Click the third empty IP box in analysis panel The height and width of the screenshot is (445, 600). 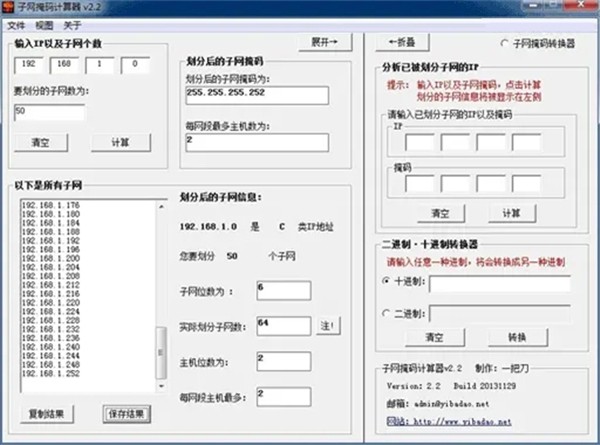(491, 142)
